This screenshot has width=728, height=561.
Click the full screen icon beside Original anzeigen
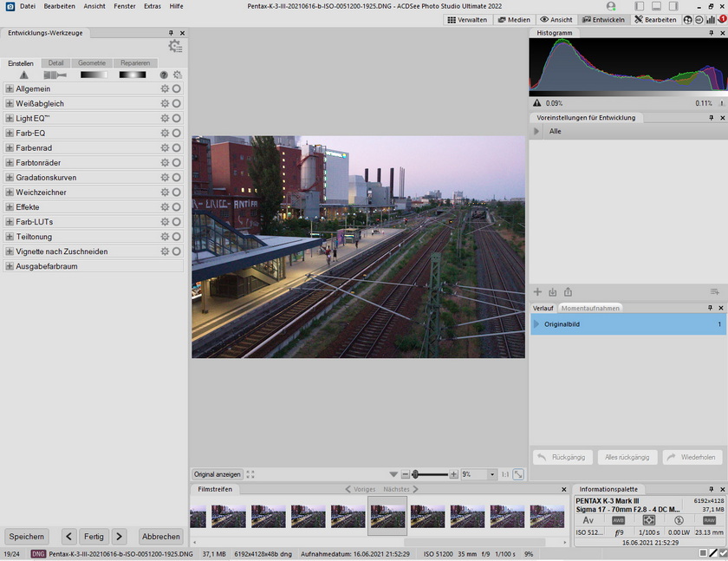(x=250, y=474)
